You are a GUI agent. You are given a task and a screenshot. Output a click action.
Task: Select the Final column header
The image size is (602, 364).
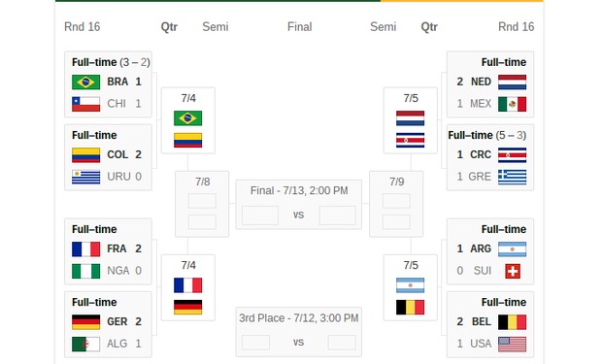pos(299,27)
